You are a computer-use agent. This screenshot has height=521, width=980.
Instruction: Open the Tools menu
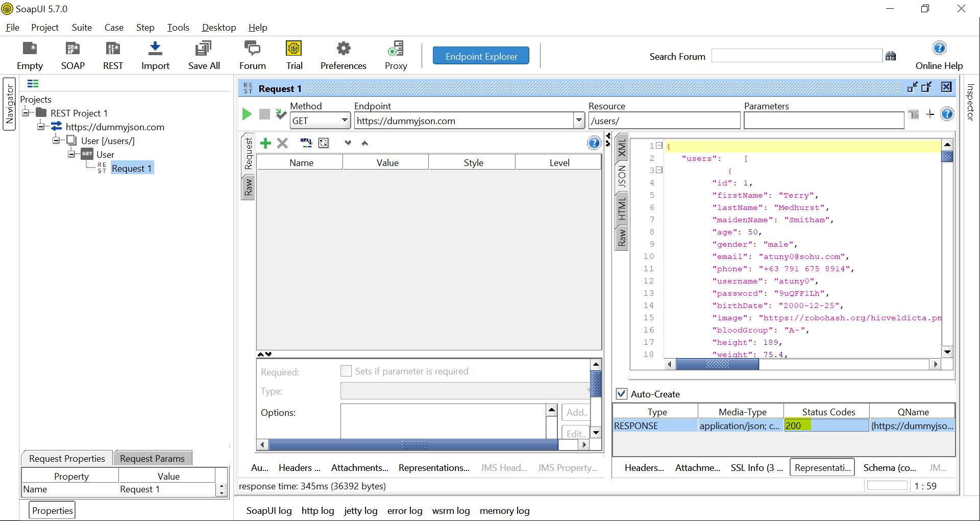178,28
